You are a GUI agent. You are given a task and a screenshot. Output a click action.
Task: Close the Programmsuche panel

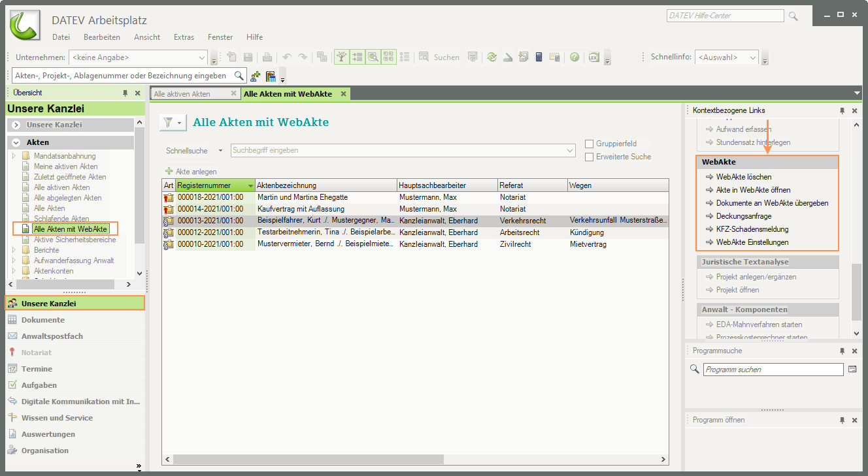tap(854, 351)
